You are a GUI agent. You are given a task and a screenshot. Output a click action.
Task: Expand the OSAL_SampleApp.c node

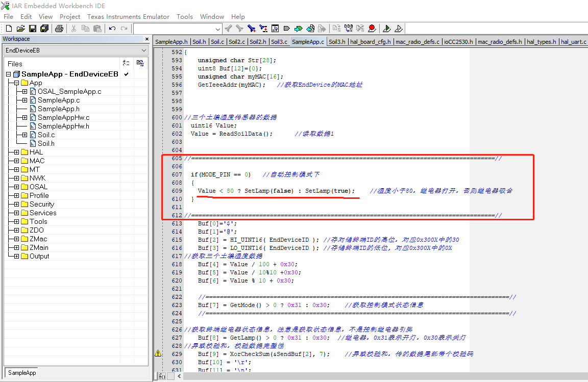point(24,91)
